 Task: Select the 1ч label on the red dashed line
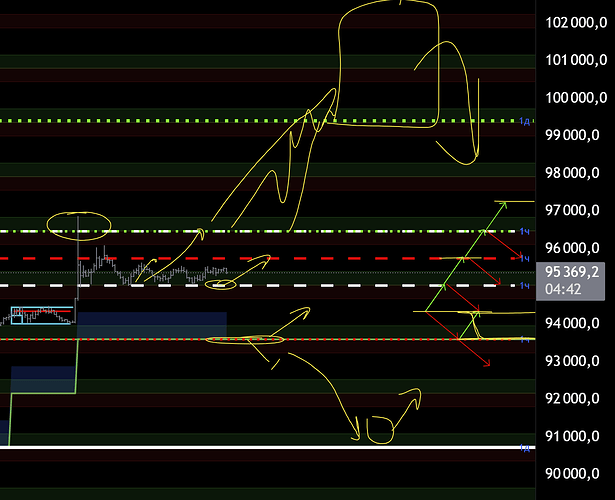tap(524, 258)
